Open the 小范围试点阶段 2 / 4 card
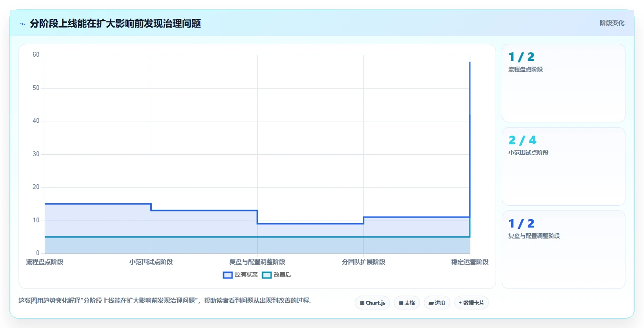644x328 pixels. pyautogui.click(x=563, y=166)
